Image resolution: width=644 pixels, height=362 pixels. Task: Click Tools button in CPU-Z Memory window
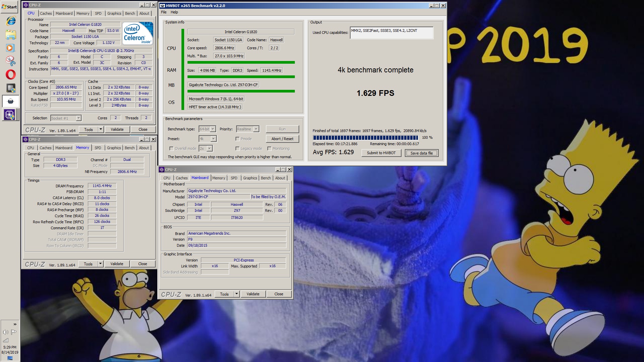pos(88,264)
